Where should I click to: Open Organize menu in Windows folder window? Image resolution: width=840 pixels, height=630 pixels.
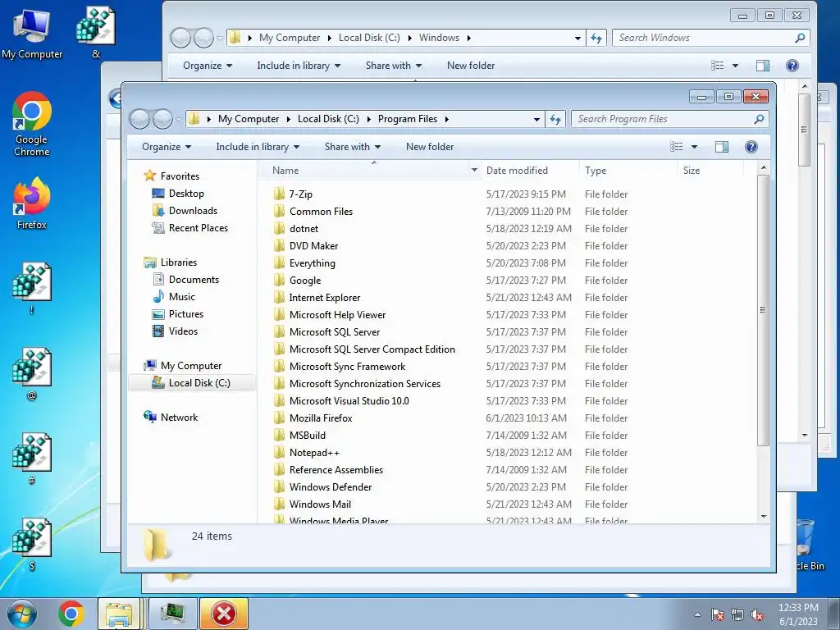[x=208, y=66]
